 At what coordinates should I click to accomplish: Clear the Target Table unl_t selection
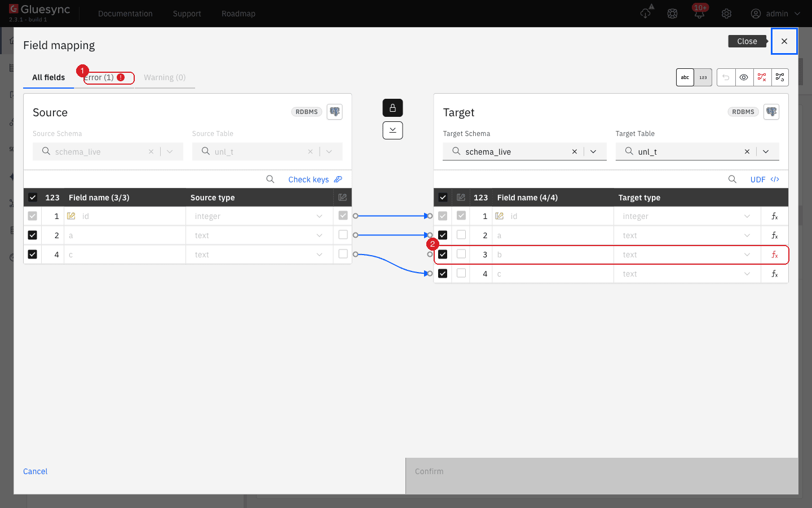tap(747, 152)
